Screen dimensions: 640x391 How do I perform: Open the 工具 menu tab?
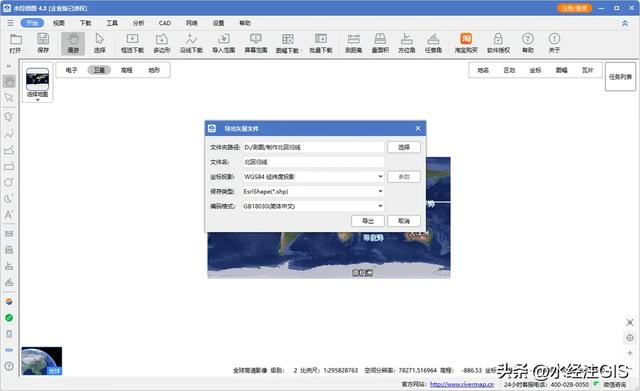112,23
